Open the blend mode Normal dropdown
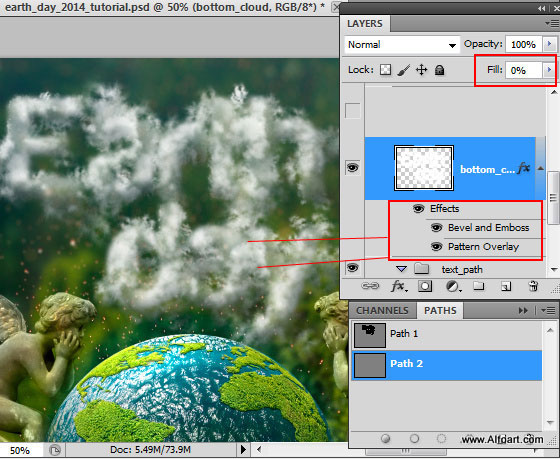560x459 pixels. coord(402,45)
